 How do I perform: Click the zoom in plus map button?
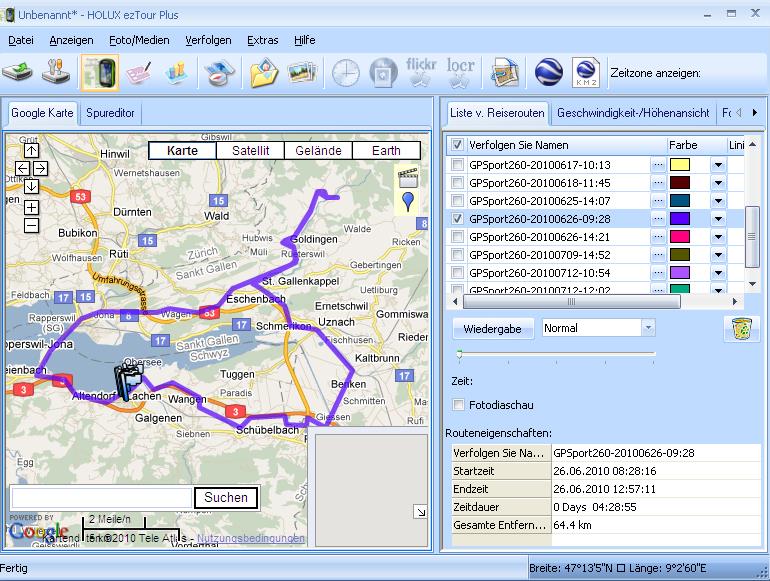(x=31, y=207)
